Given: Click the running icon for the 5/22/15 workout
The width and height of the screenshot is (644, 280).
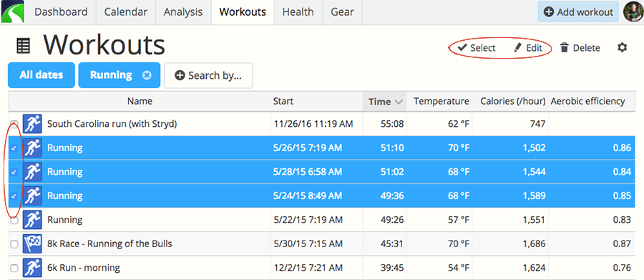Looking at the screenshot, I should pos(32,220).
